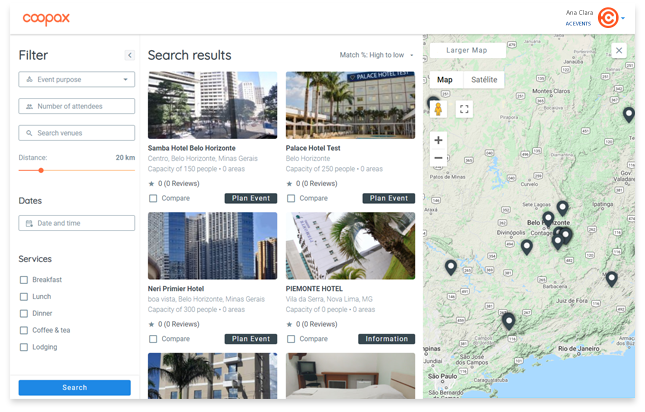Open the PIEMONTE HOTEL photo

click(350, 245)
